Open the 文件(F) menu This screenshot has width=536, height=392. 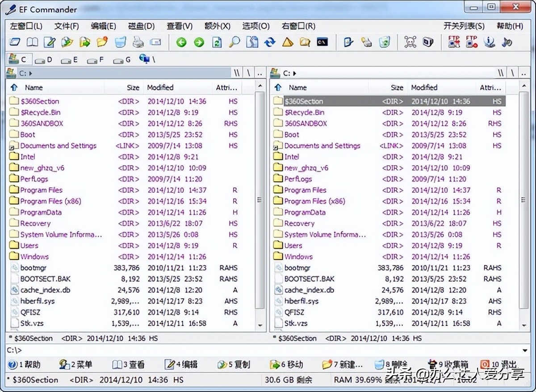click(67, 26)
